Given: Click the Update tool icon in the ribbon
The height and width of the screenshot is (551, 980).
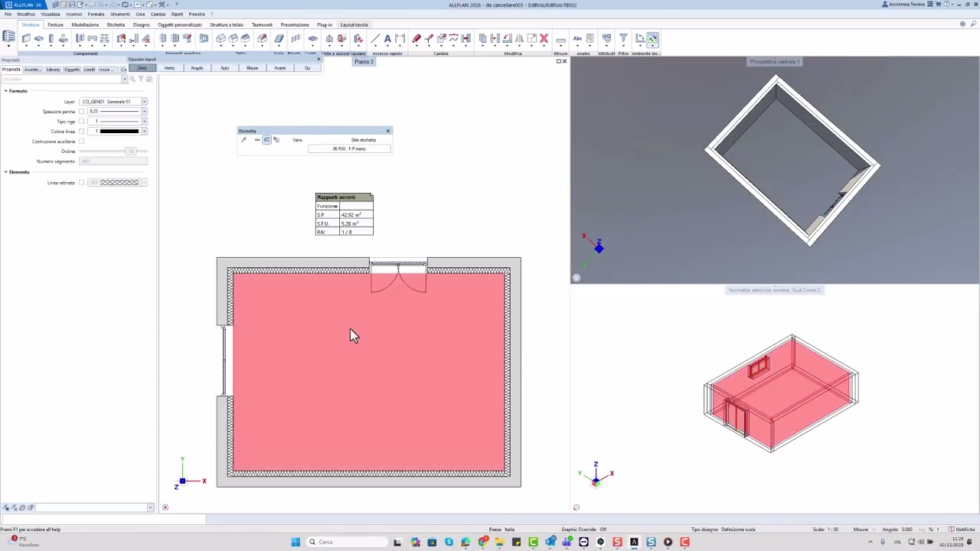Looking at the screenshot, I should tap(358, 38).
